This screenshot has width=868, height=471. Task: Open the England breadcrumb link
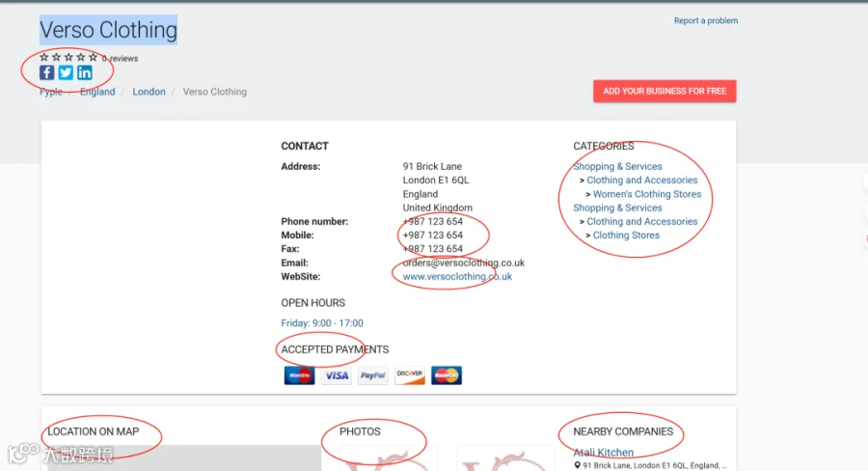coord(97,92)
